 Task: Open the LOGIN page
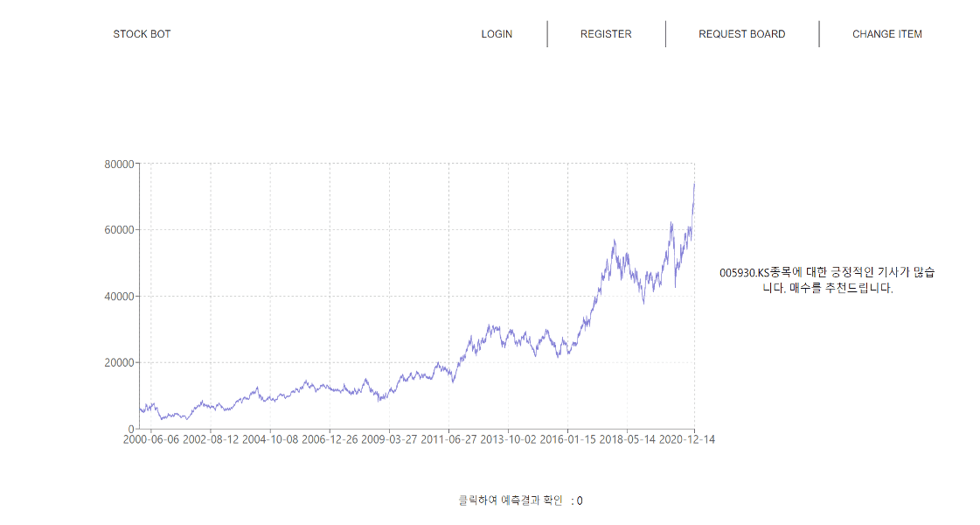[497, 34]
